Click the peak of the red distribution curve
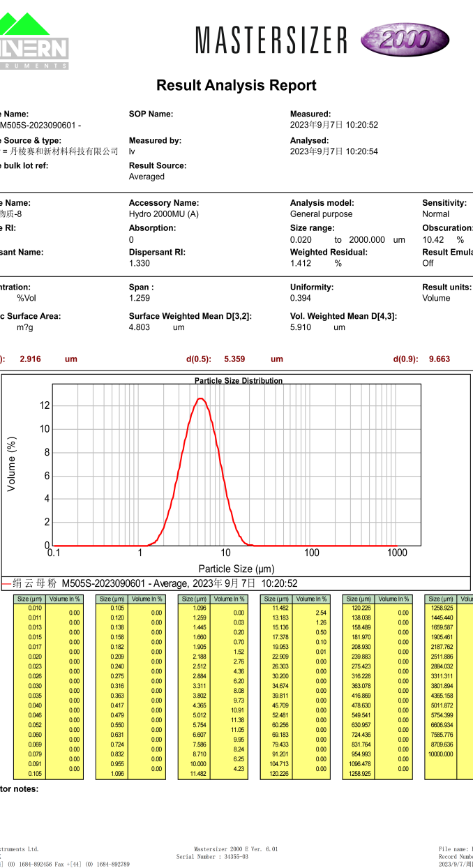The width and height of the screenshot is (473, 868). pyautogui.click(x=201, y=398)
